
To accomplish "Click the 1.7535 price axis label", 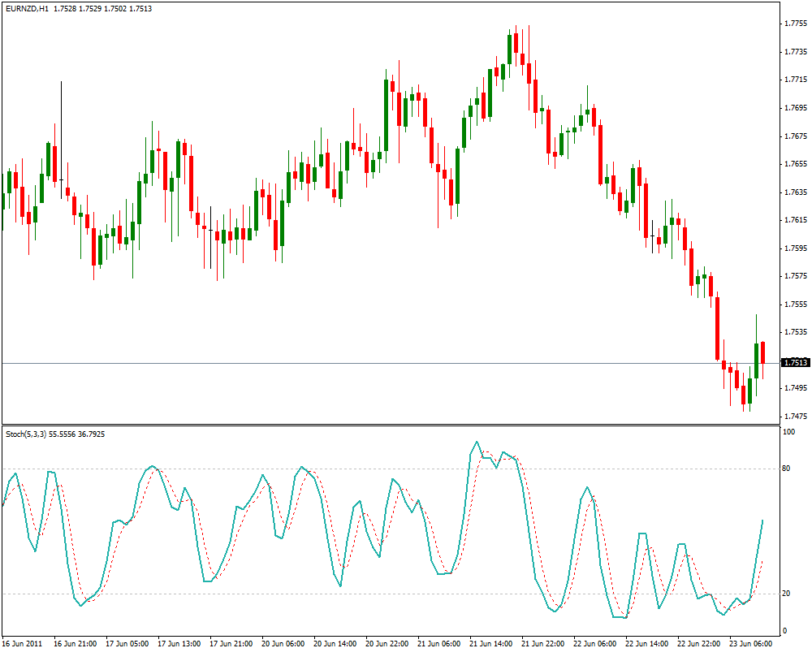I will tap(796, 331).
